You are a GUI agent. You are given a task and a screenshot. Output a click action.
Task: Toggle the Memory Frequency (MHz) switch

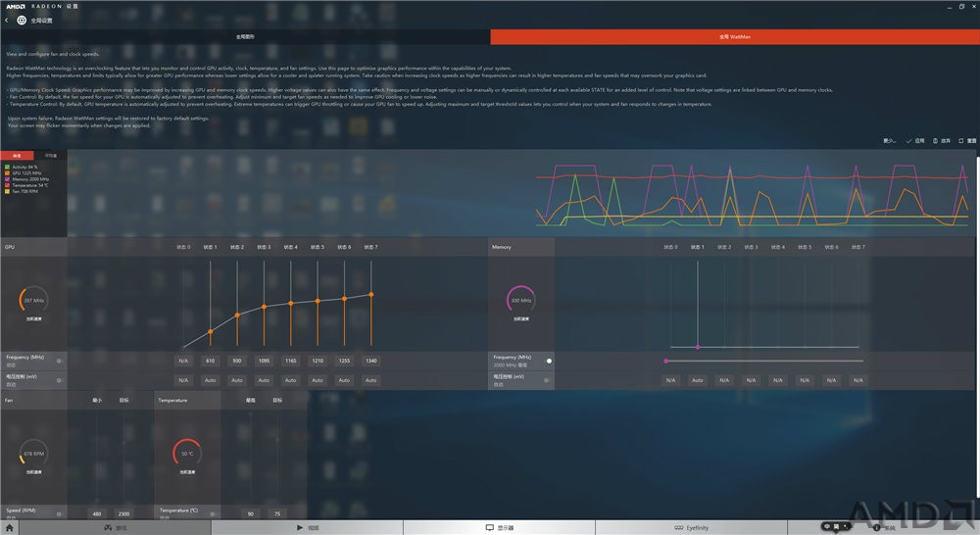pos(549,361)
